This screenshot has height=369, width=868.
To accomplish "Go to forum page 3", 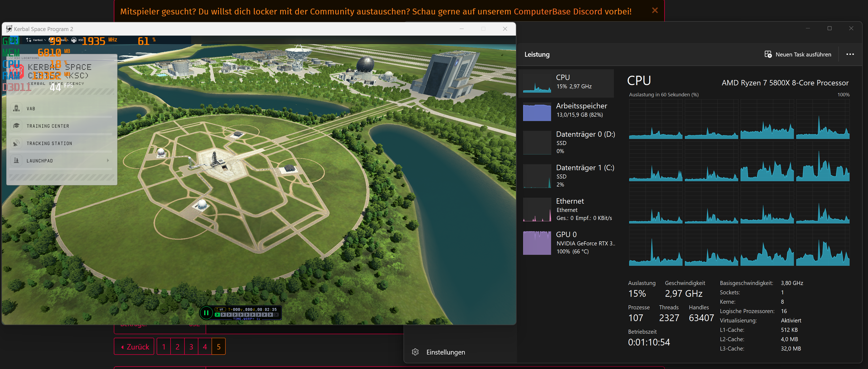I will [191, 347].
